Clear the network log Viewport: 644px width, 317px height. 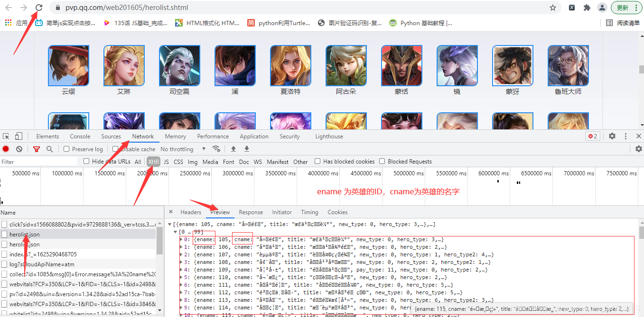(19, 149)
